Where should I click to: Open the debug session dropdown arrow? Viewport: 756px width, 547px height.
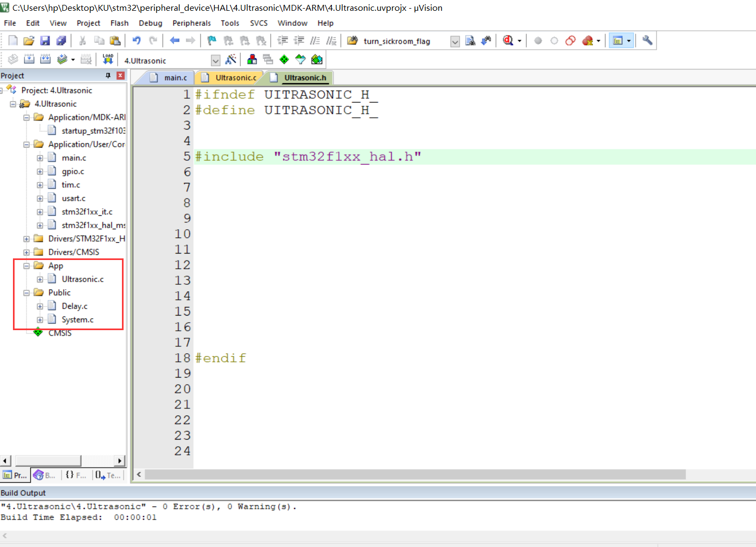(520, 41)
